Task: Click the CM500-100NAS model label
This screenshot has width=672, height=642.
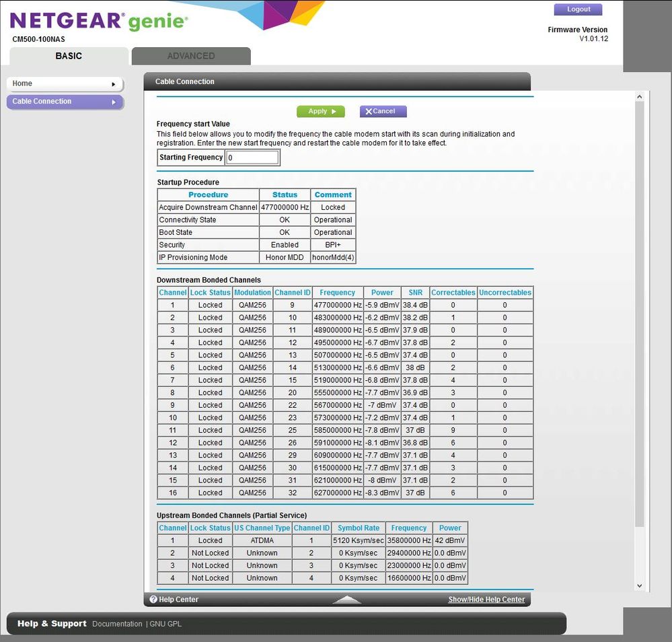Action: [x=38, y=40]
